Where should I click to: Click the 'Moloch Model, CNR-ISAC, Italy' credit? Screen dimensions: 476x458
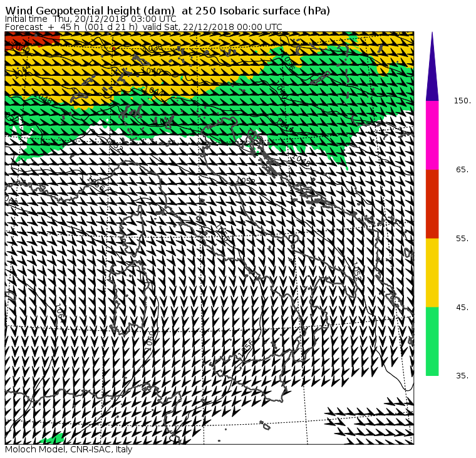[69, 449]
